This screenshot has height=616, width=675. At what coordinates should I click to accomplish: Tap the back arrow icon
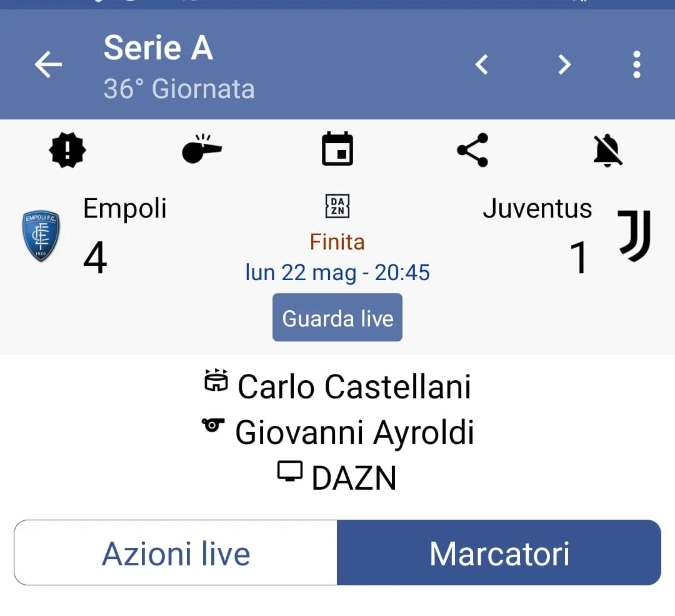coord(48,64)
